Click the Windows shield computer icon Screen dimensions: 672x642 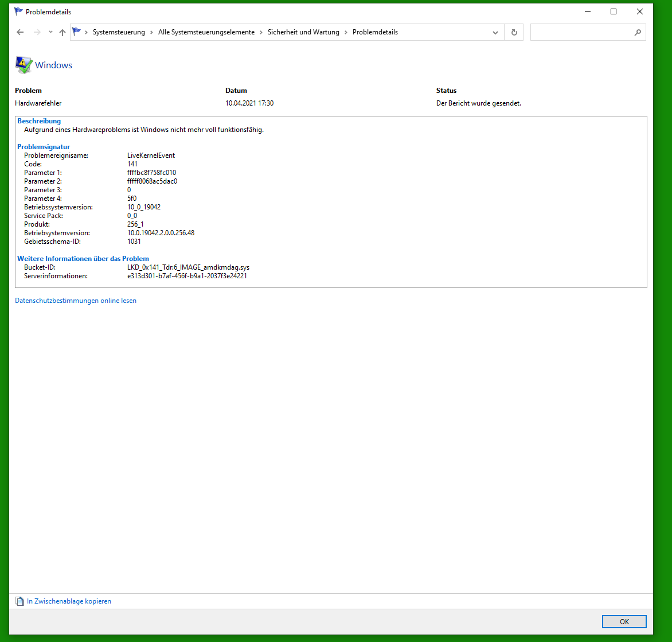(x=24, y=65)
